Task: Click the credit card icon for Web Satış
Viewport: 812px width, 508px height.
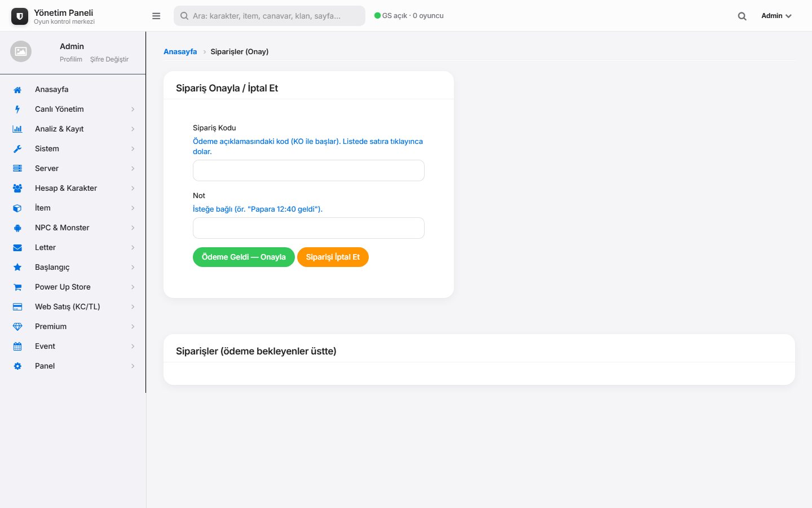Action: point(17,307)
